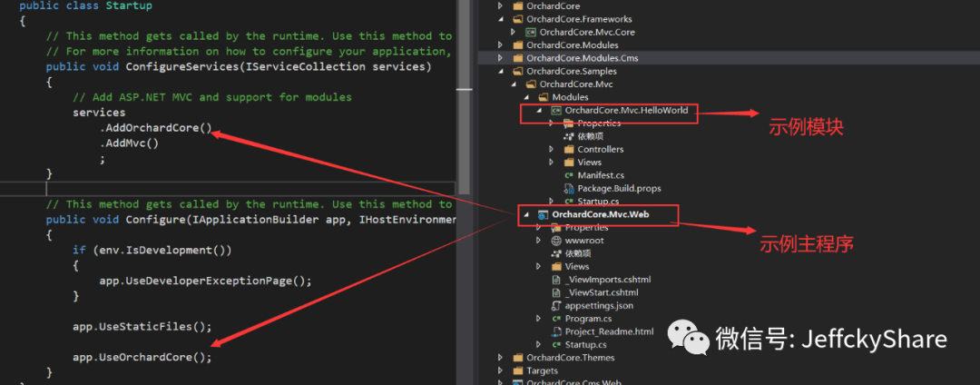The image size is (980, 385).
Task: Click the _ViewImports.cshtml file icon
Action: [x=555, y=280]
